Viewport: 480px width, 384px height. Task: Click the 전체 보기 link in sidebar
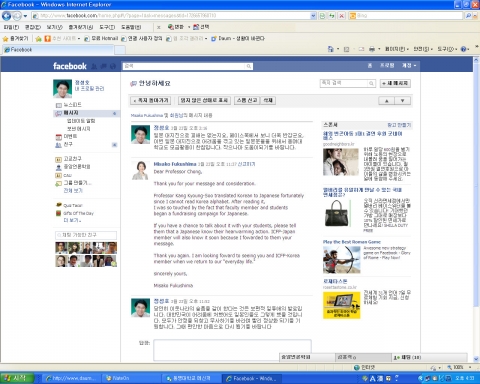click(x=73, y=191)
